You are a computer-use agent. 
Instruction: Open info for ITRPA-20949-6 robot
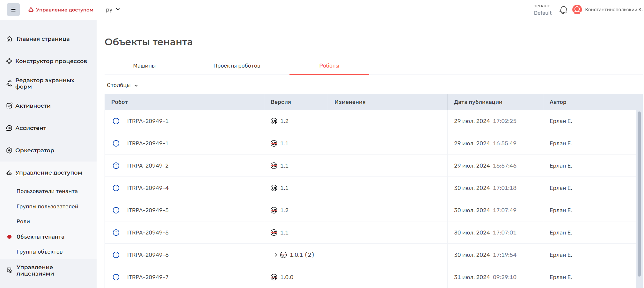tap(116, 255)
